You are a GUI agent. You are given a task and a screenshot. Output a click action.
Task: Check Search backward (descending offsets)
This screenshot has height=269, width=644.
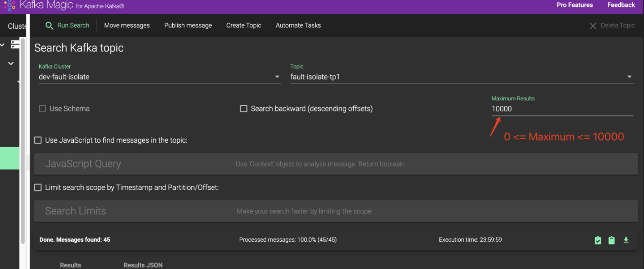[244, 109]
